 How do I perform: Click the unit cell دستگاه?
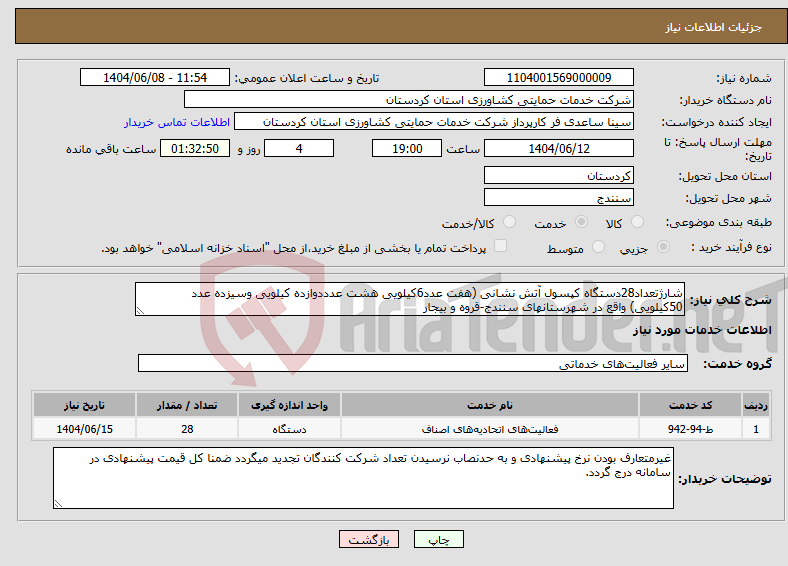click(289, 429)
